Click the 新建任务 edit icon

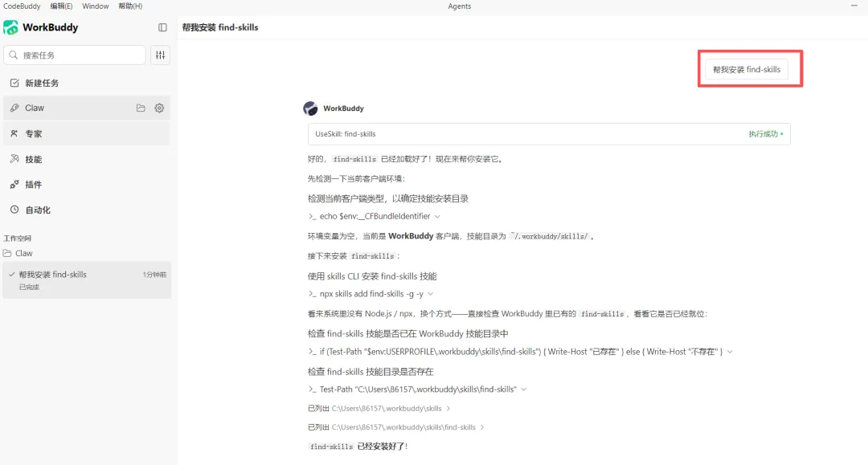[x=15, y=83]
